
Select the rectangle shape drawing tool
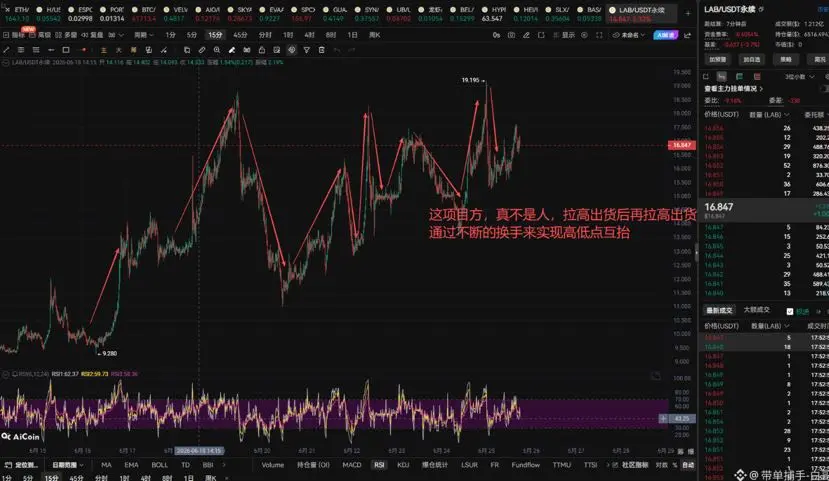[66, 50]
